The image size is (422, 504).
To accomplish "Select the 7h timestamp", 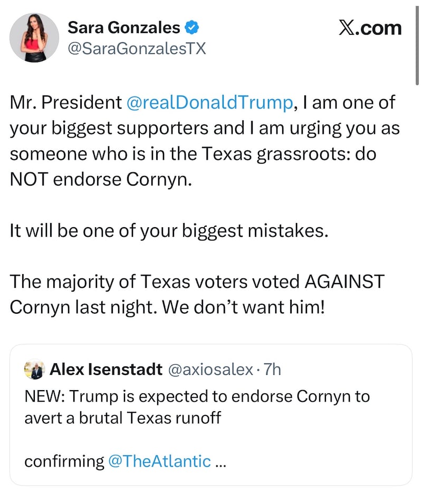I will coord(272,370).
